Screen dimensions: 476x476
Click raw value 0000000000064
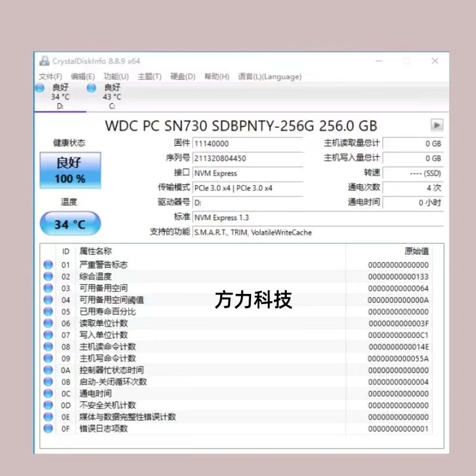click(x=398, y=288)
